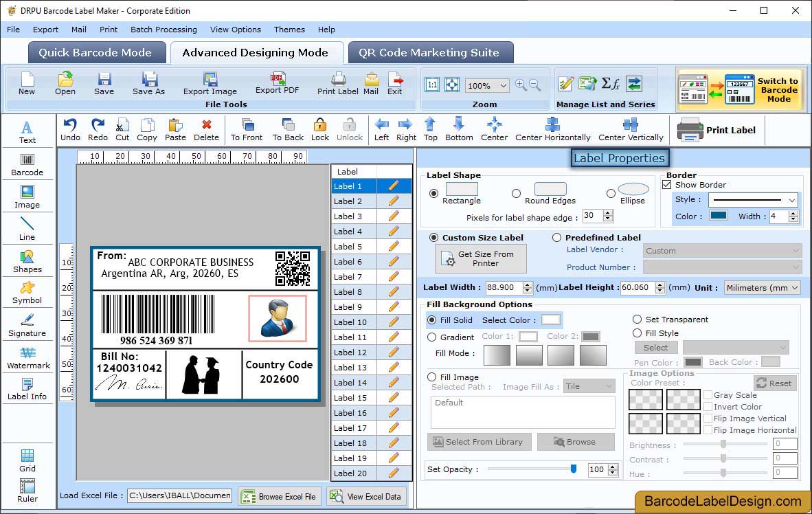
Task: Click Fit to window zoom icon
Action: pos(452,85)
